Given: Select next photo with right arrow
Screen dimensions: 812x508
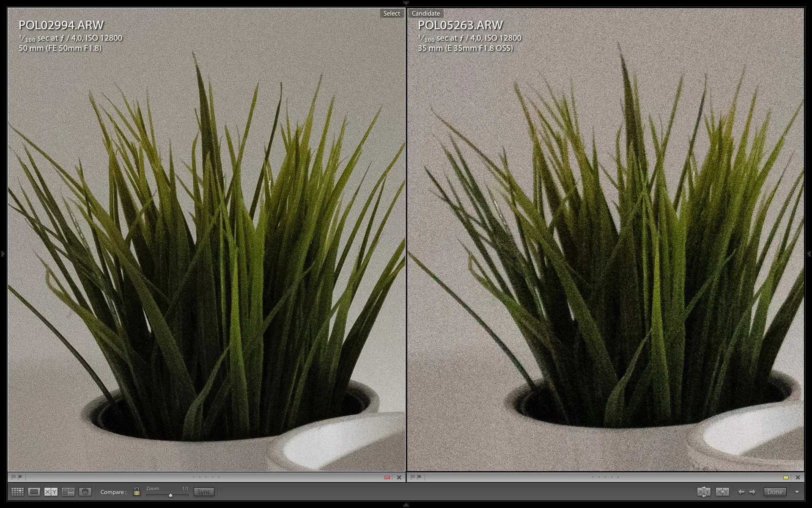Looking at the screenshot, I should pyautogui.click(x=752, y=491).
